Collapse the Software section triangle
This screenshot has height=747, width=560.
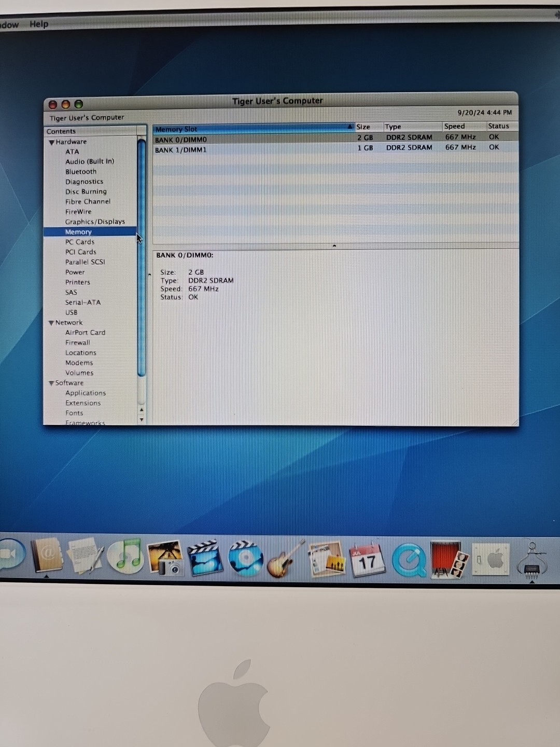51,383
